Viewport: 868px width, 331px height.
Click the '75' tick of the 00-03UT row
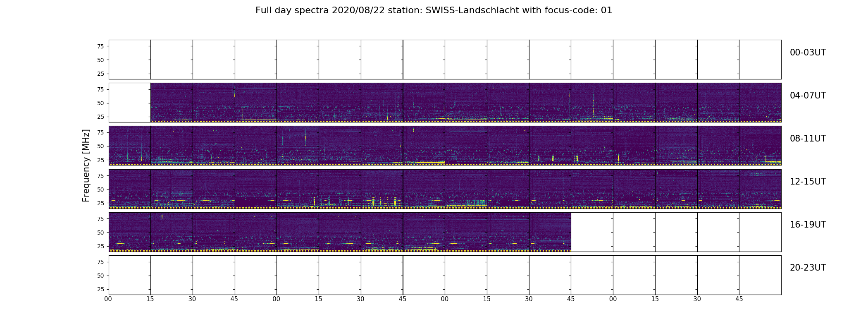[100, 46]
